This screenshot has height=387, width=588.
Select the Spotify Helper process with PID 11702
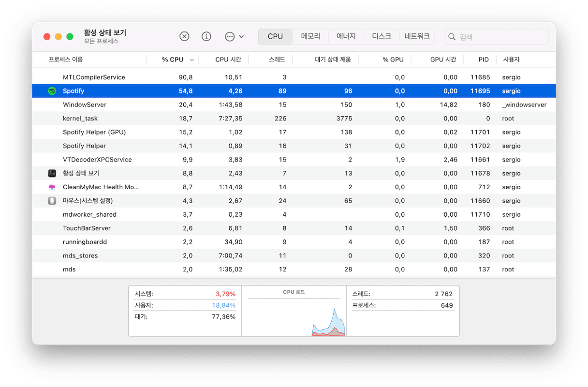coord(294,146)
